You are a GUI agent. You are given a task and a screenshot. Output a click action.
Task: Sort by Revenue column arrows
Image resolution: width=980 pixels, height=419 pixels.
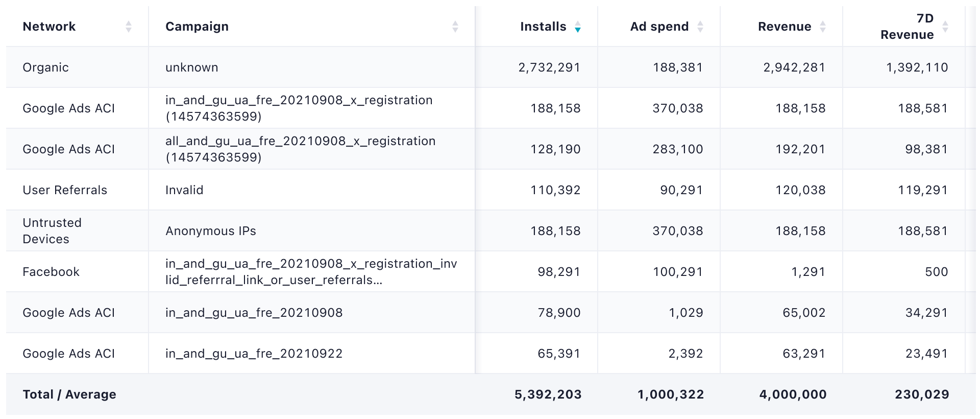823,27
